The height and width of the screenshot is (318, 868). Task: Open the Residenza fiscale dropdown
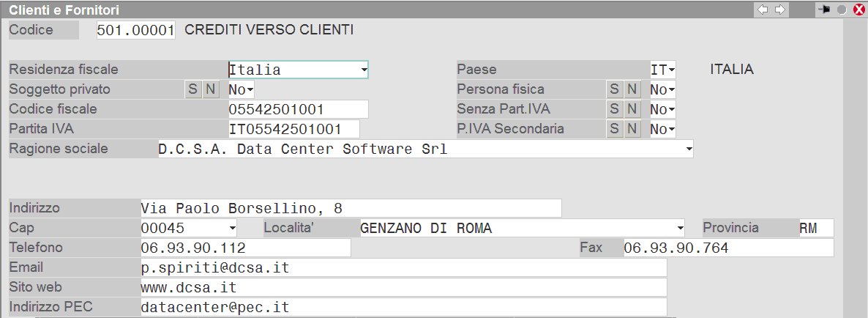364,70
